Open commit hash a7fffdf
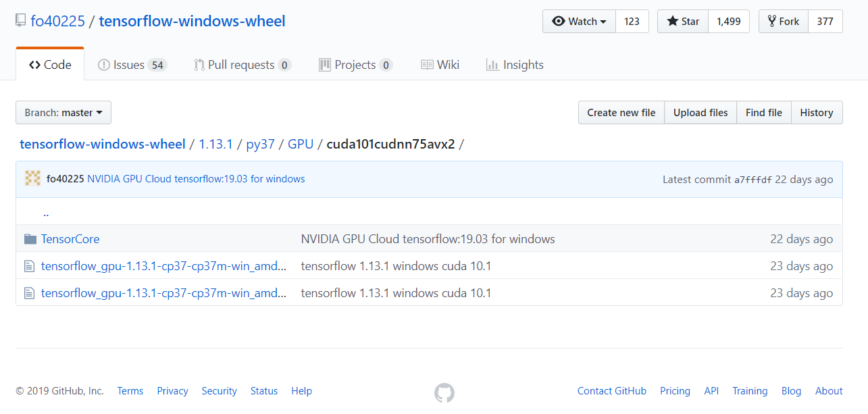 753,180
